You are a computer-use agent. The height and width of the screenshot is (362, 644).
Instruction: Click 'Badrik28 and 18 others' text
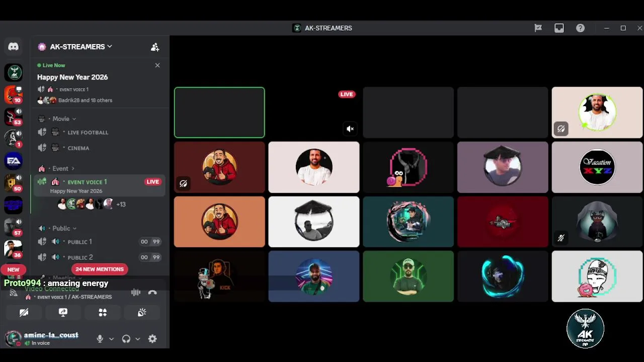(x=85, y=100)
